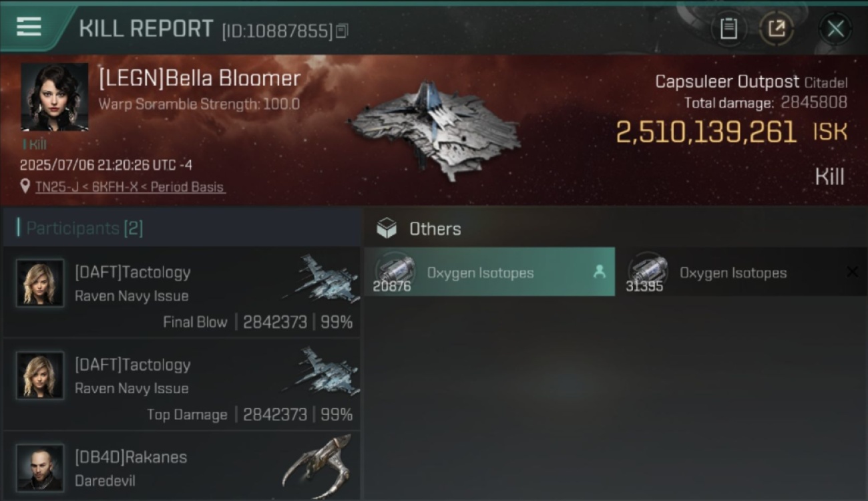Open Tactology's Top Damage portrait
The image size is (868, 501).
coord(40,375)
